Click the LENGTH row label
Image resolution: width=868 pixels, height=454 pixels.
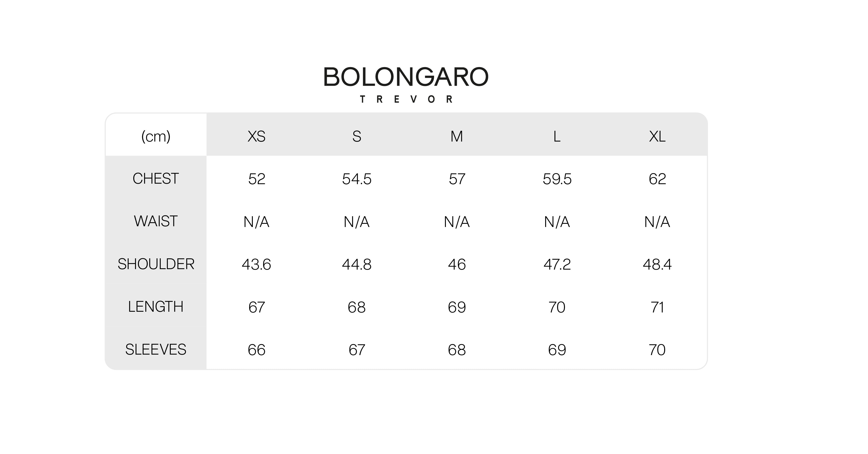click(x=156, y=307)
